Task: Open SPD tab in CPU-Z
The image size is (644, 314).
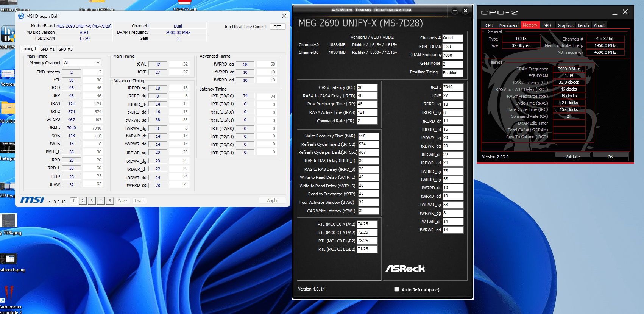Action: click(547, 25)
